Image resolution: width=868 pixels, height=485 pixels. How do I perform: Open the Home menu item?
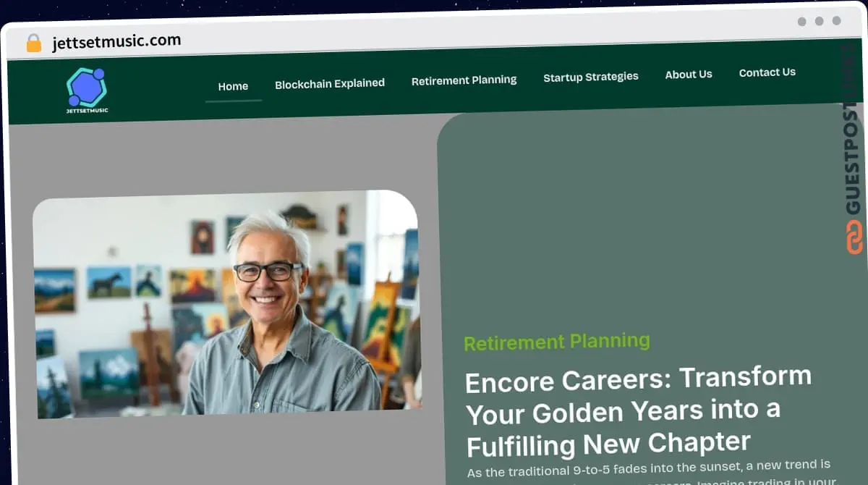point(233,86)
